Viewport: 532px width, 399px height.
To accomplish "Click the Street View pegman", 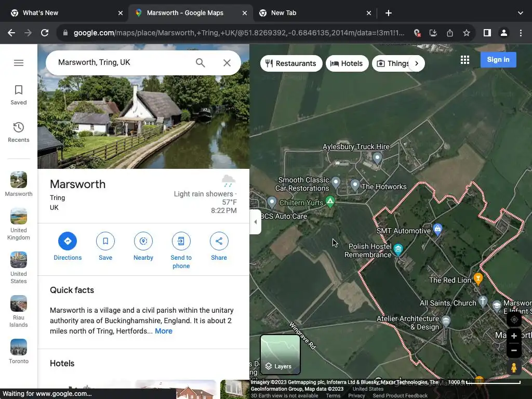I will 514,368.
